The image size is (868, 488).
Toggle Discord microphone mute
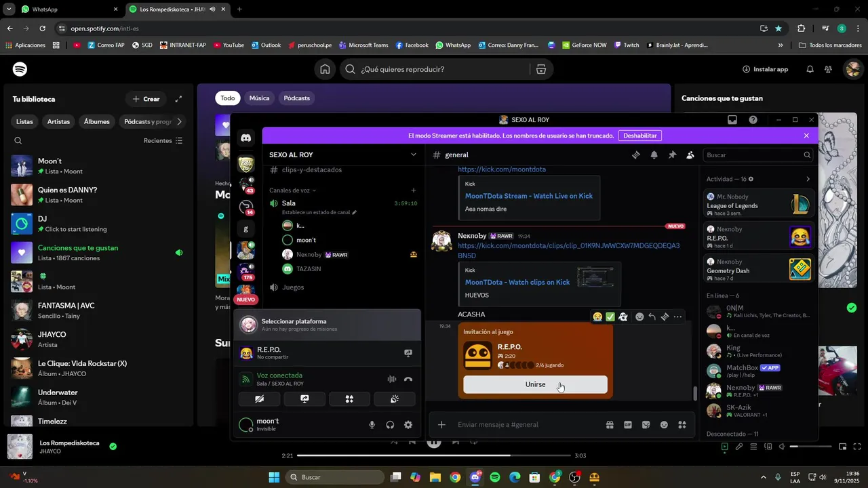[x=372, y=425]
